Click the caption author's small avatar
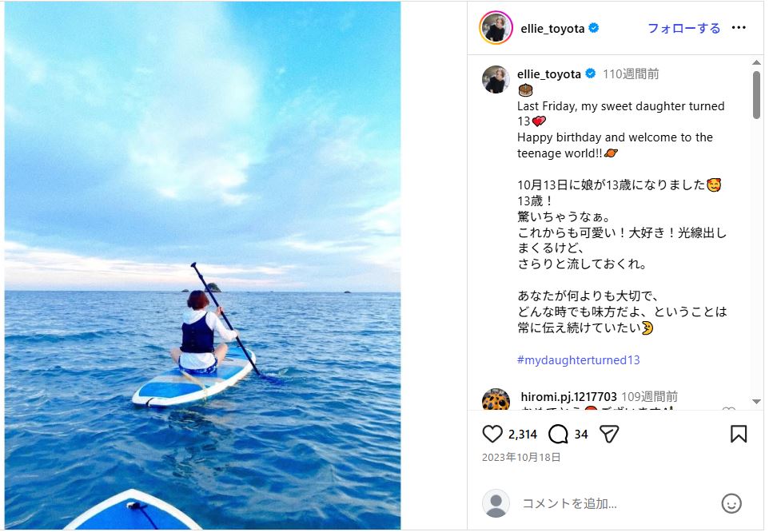This screenshot has height=532, width=769. [496, 79]
